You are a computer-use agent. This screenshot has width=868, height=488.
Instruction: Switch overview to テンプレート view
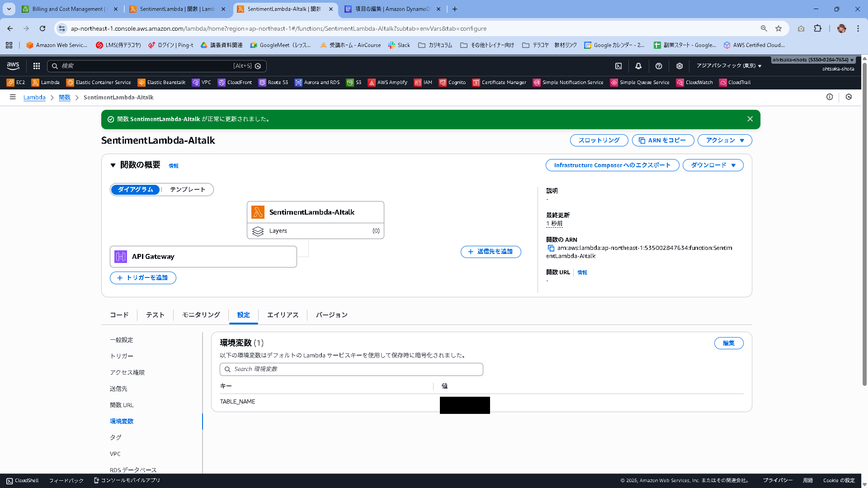pyautogui.click(x=188, y=190)
